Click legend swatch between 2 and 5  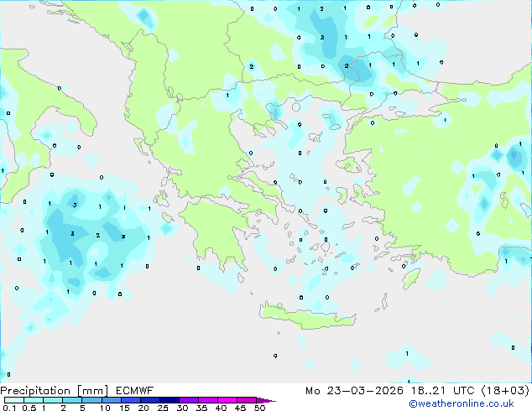tap(72, 400)
